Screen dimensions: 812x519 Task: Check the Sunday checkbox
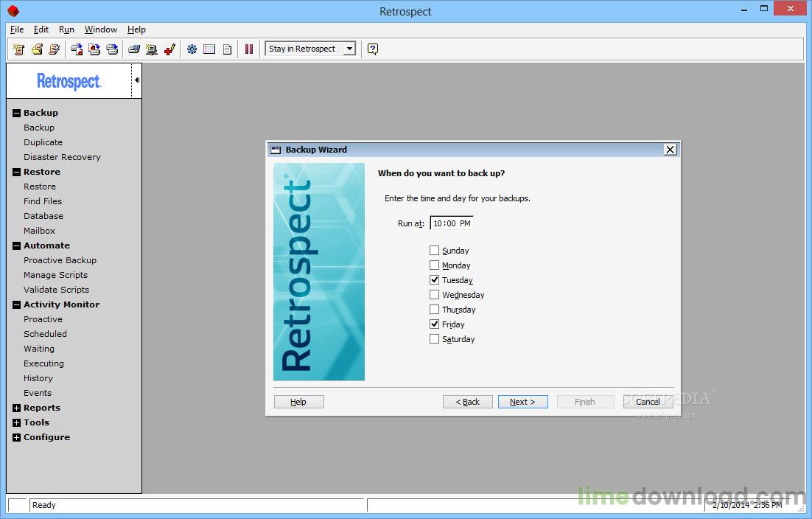click(435, 250)
